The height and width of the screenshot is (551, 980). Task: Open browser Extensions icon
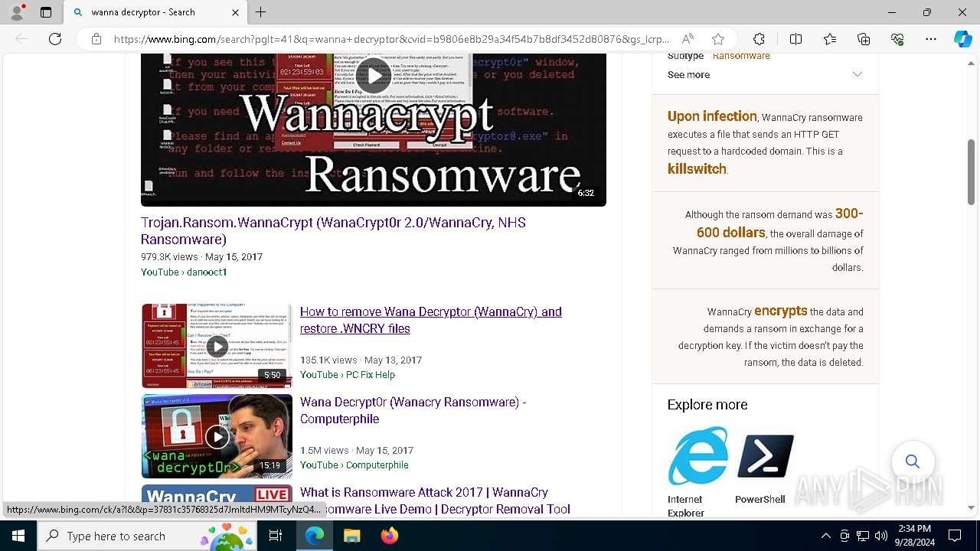coord(759,39)
